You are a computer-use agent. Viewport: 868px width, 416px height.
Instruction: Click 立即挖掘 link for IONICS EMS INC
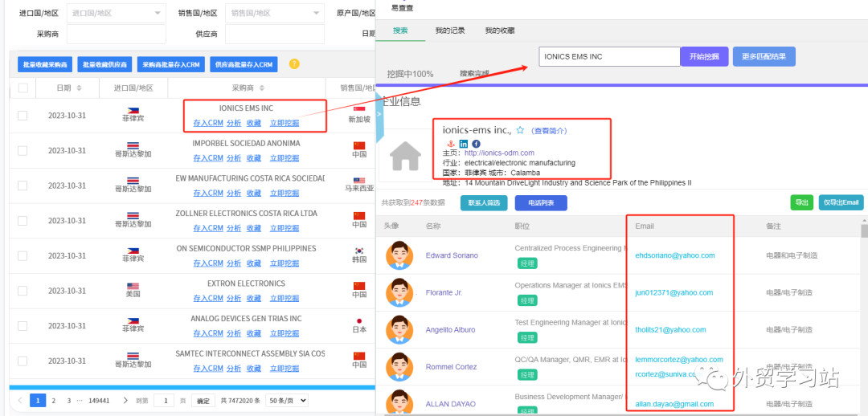[285, 123]
